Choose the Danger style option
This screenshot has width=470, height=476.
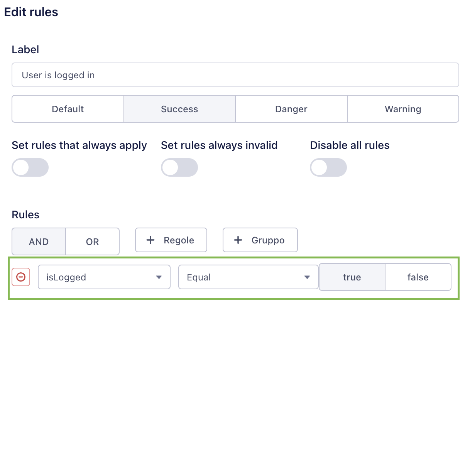pyautogui.click(x=291, y=109)
